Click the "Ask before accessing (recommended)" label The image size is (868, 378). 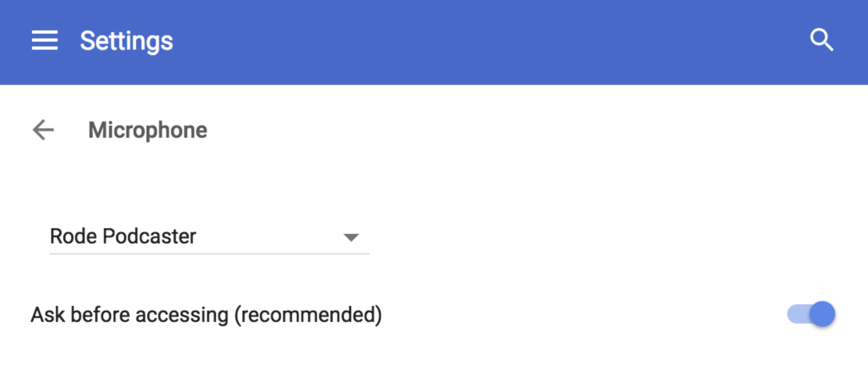[x=206, y=315]
